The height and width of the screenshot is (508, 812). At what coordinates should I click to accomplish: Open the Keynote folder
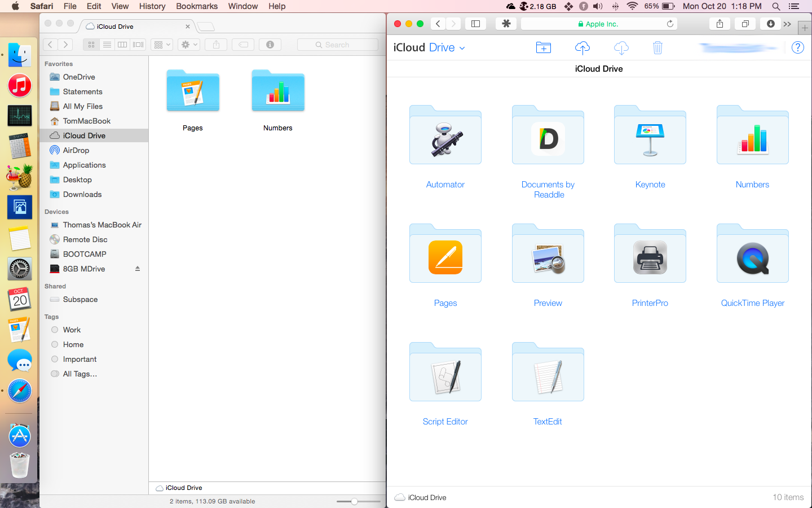click(x=650, y=135)
